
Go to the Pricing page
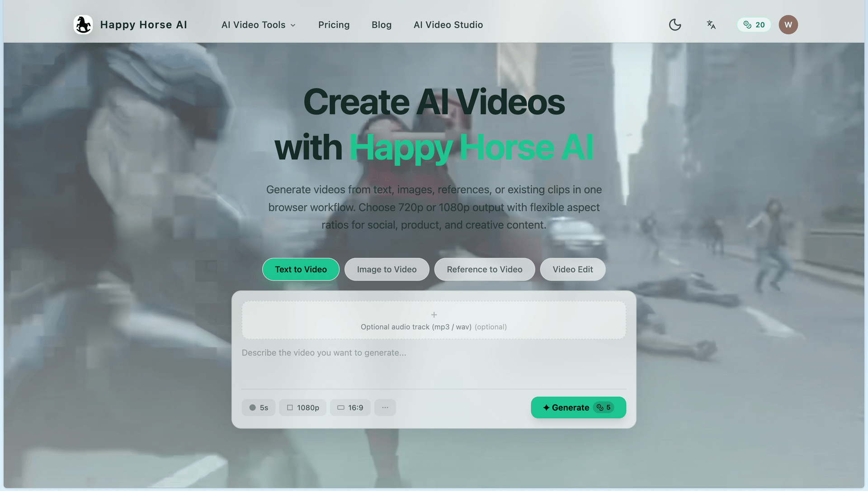coord(334,25)
